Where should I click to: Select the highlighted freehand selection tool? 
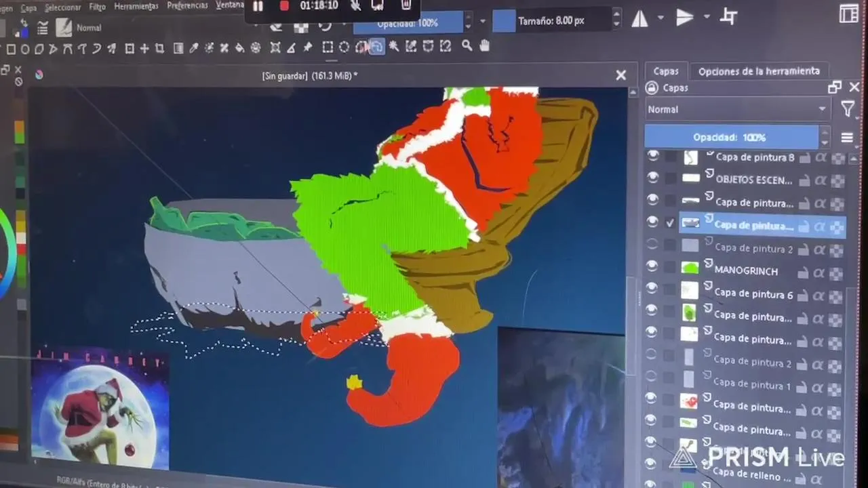tap(377, 47)
